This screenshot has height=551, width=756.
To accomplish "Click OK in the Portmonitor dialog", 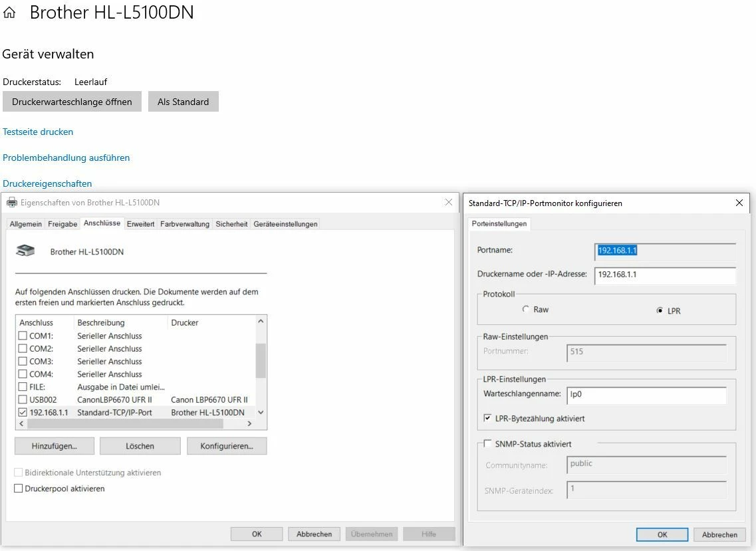I will coord(662,534).
